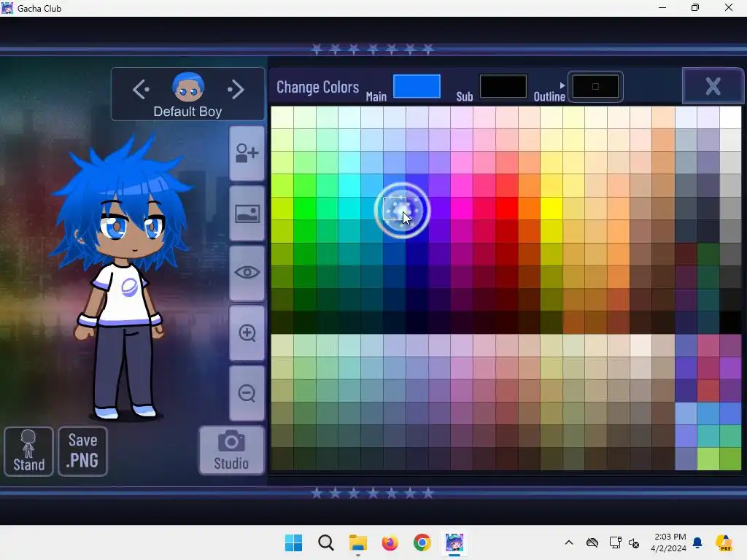Choose the lime green swatch in bottom-right corner
This screenshot has height=560, width=747.
click(x=731, y=459)
